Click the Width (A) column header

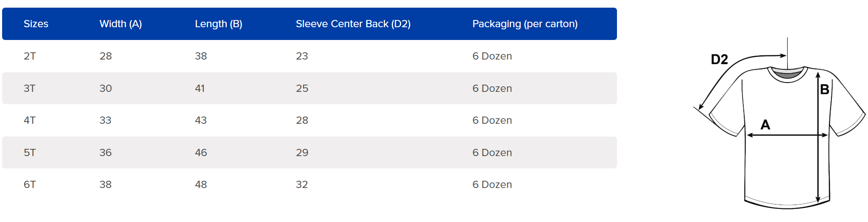click(120, 24)
